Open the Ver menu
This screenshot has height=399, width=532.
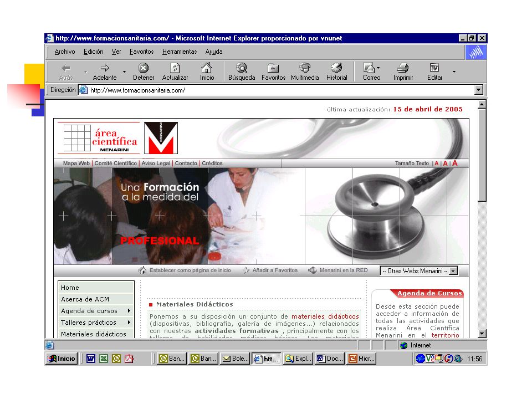(116, 52)
